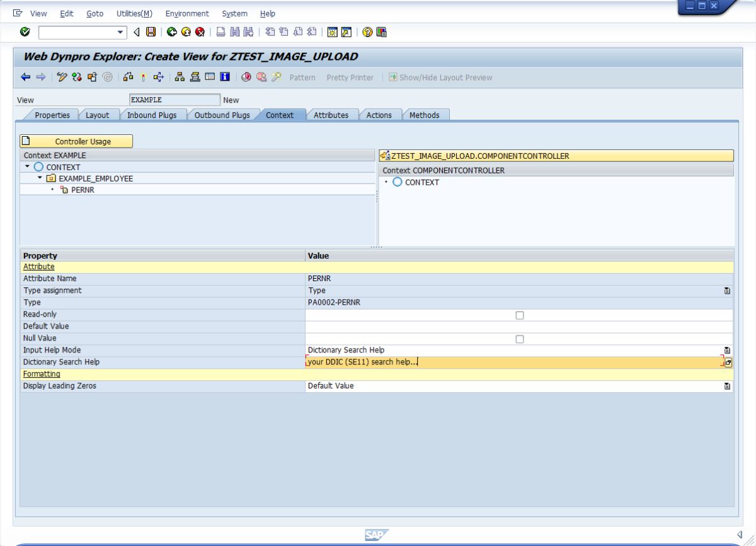Toggle Display/Change mode pencil icon
The image size is (756, 546).
click(62, 78)
